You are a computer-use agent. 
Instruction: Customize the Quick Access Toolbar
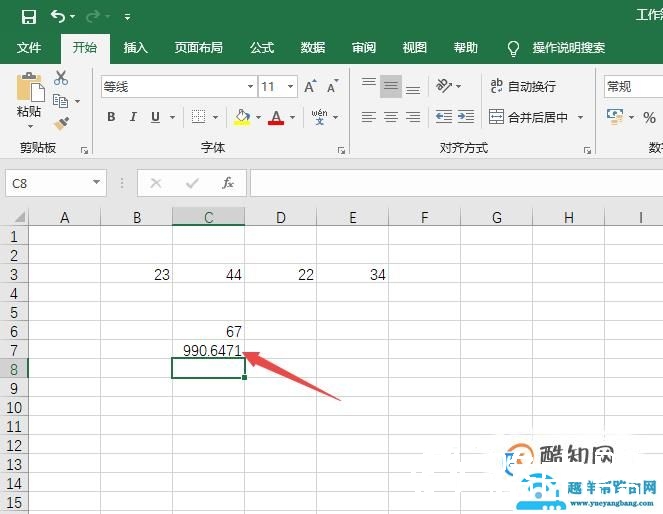(x=127, y=17)
